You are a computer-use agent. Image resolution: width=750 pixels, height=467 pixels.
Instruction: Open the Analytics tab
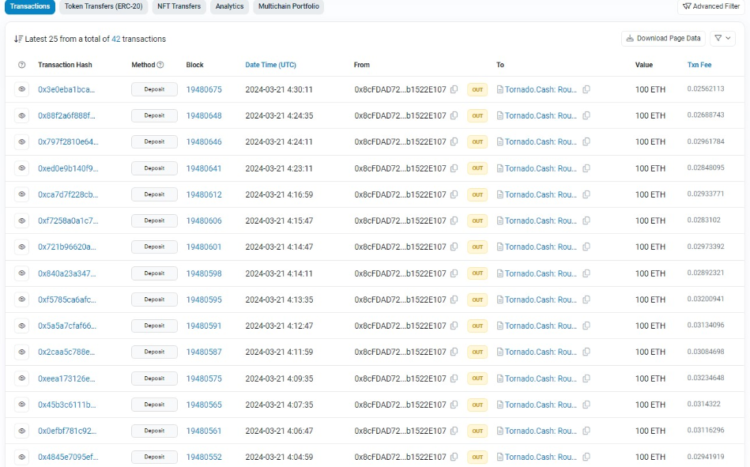pyautogui.click(x=229, y=6)
